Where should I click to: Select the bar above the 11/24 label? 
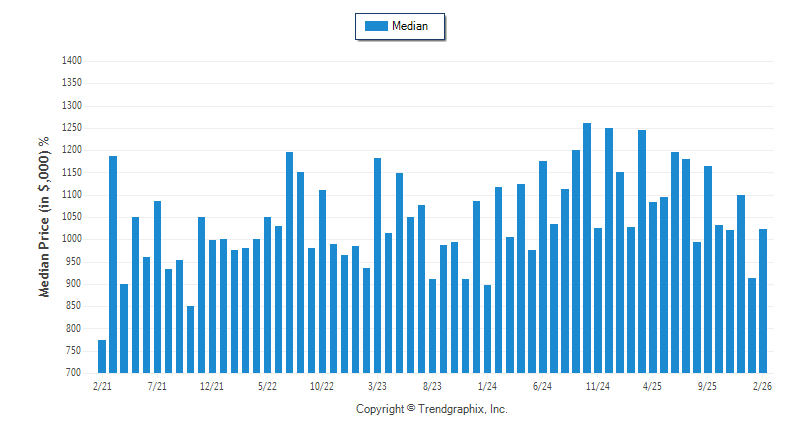tap(598, 300)
